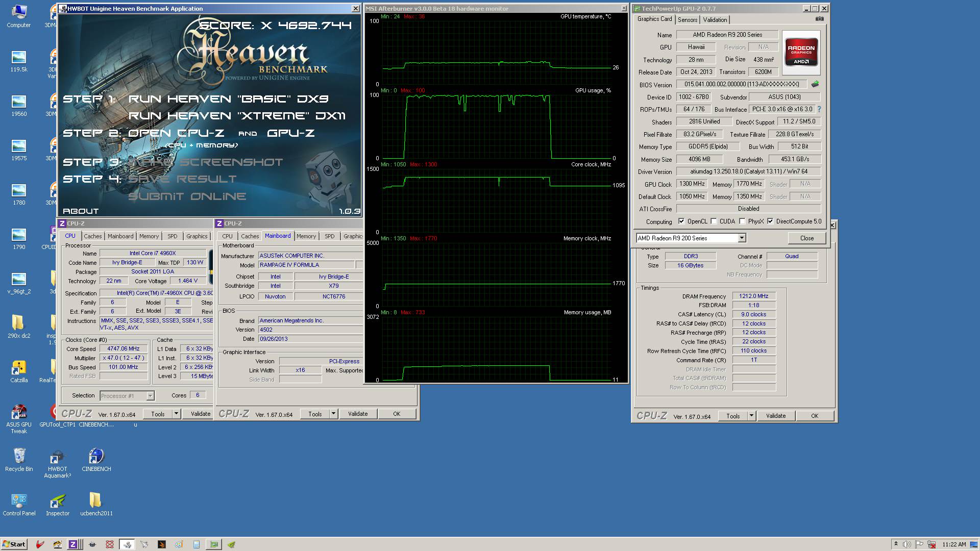The image size is (980, 551).
Task: Open the 19575 desktop image file
Action: point(19,149)
